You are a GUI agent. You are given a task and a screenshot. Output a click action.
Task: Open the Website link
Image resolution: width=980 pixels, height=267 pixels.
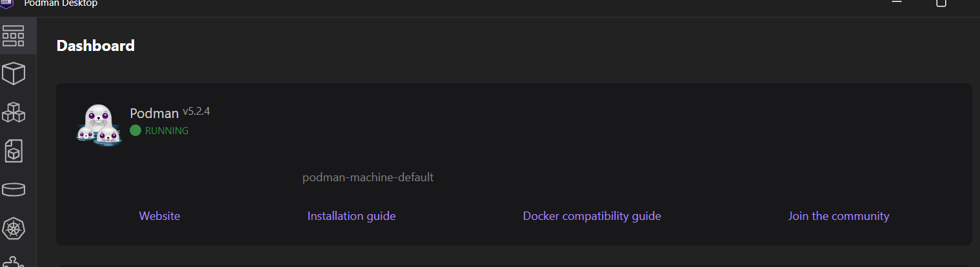coord(159,216)
